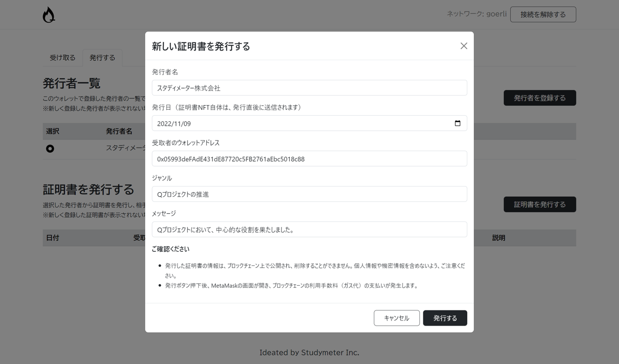Click the 接続を解除する button

tap(543, 14)
